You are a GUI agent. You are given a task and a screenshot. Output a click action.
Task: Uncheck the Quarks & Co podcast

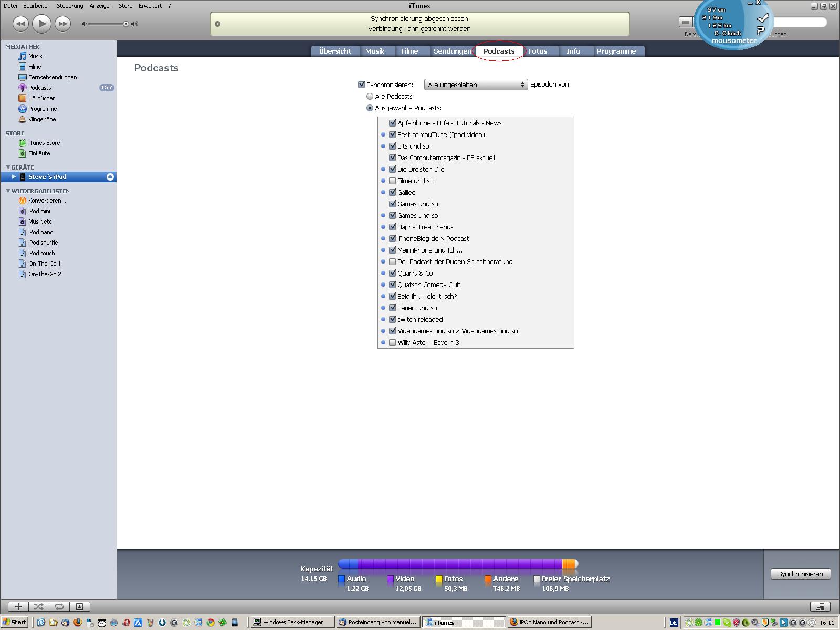click(x=392, y=273)
